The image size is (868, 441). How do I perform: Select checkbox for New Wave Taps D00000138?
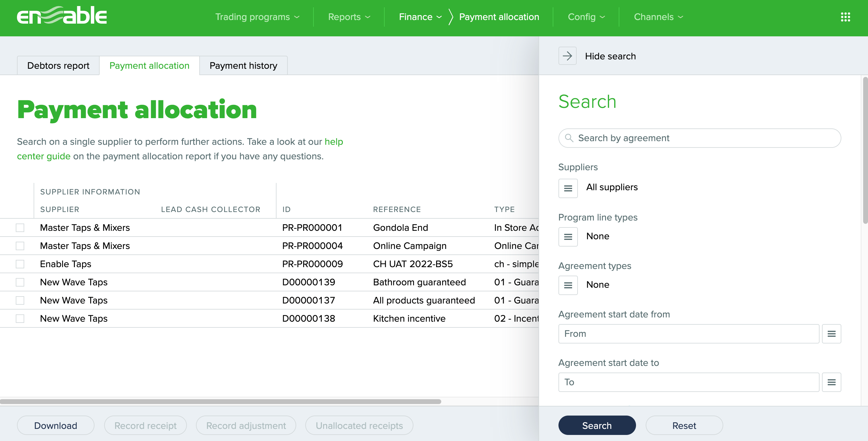point(20,319)
